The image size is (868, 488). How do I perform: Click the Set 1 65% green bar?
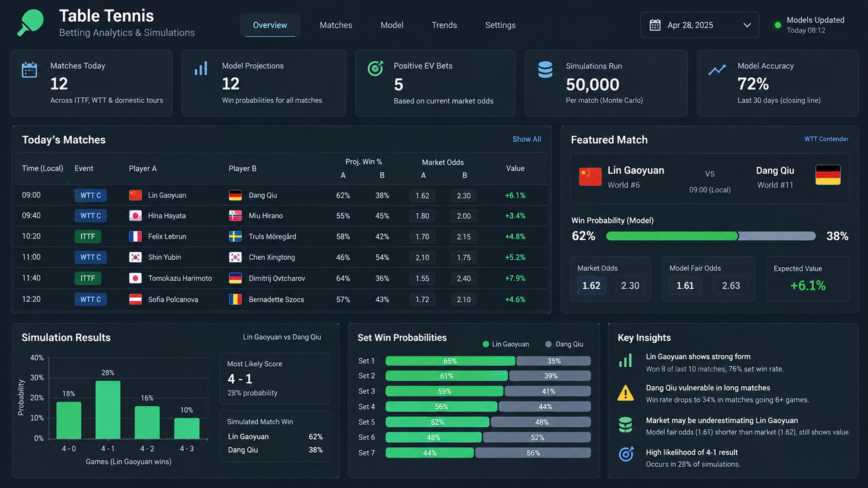pos(450,361)
